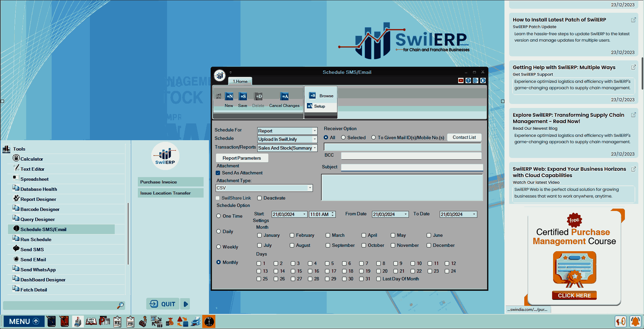Image resolution: width=644 pixels, height=329 pixels.
Task: Click the menu panel vertical scrollbar
Action: point(128,234)
